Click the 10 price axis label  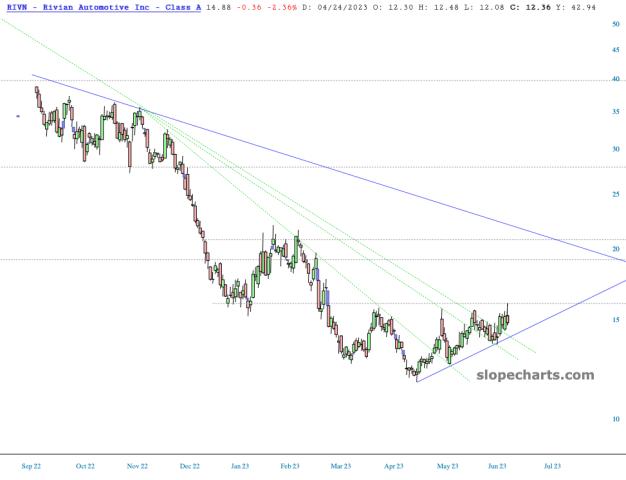point(616,419)
